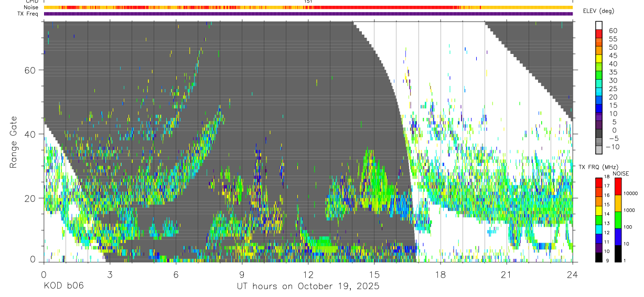This screenshot has width=644, height=297.
Task: Click the '9' tick on the UT hours axis
Action: (242, 274)
